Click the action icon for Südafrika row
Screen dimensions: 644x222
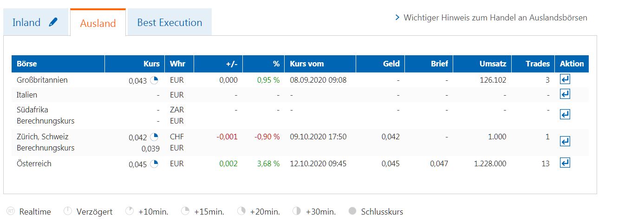click(565, 114)
